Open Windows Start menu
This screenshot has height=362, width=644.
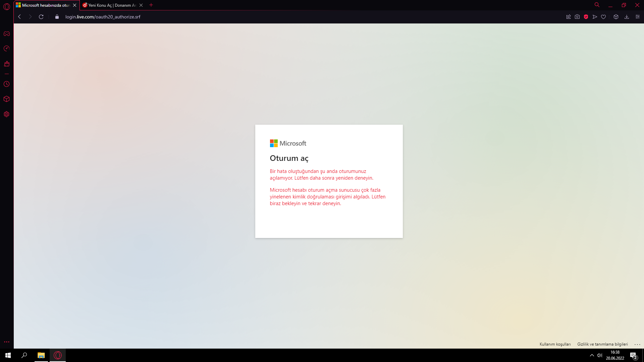pos(8,355)
